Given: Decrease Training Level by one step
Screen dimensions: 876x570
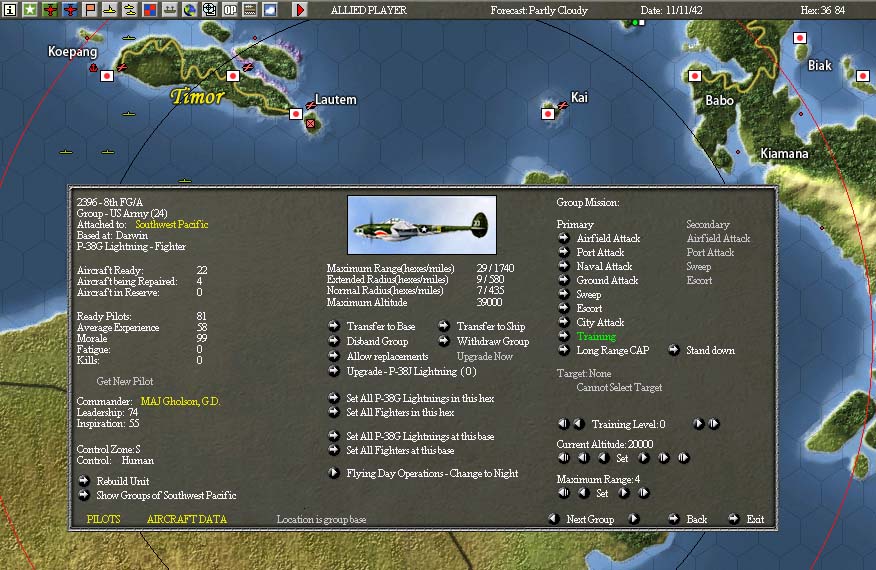Looking at the screenshot, I should 579,424.
